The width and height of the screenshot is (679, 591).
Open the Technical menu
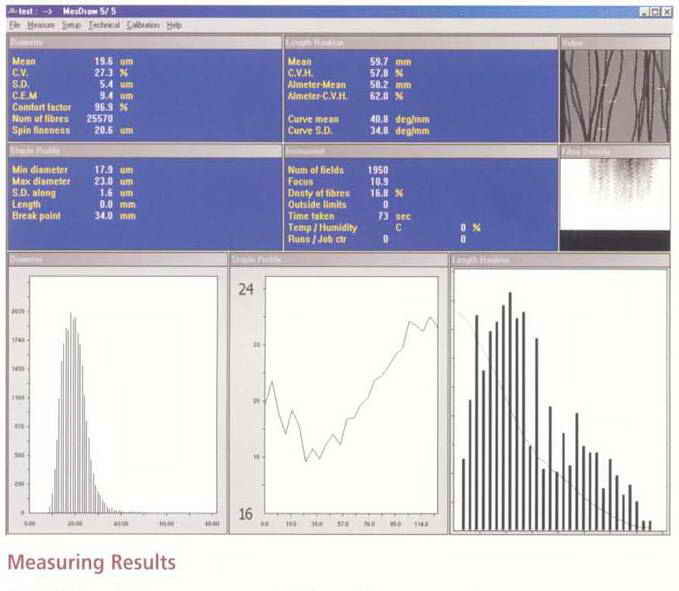103,24
